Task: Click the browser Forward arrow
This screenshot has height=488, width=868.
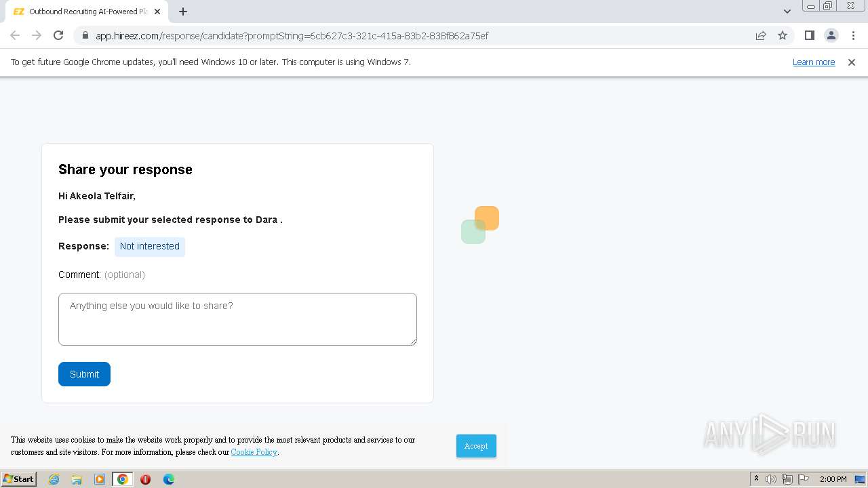Action: (x=37, y=35)
